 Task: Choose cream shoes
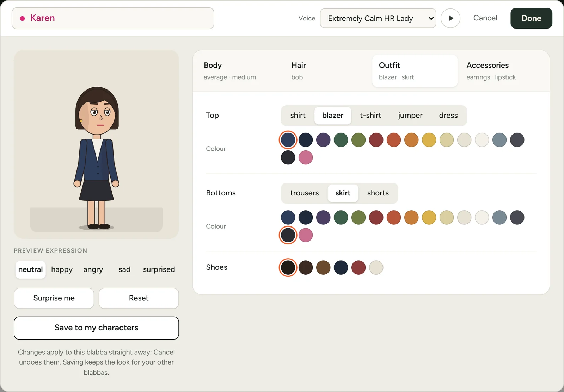376,267
